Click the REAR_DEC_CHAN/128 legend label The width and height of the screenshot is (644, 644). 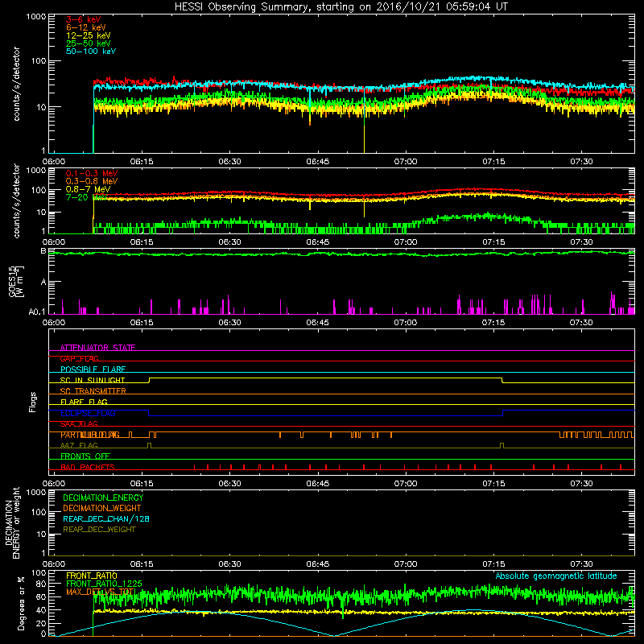click(106, 519)
